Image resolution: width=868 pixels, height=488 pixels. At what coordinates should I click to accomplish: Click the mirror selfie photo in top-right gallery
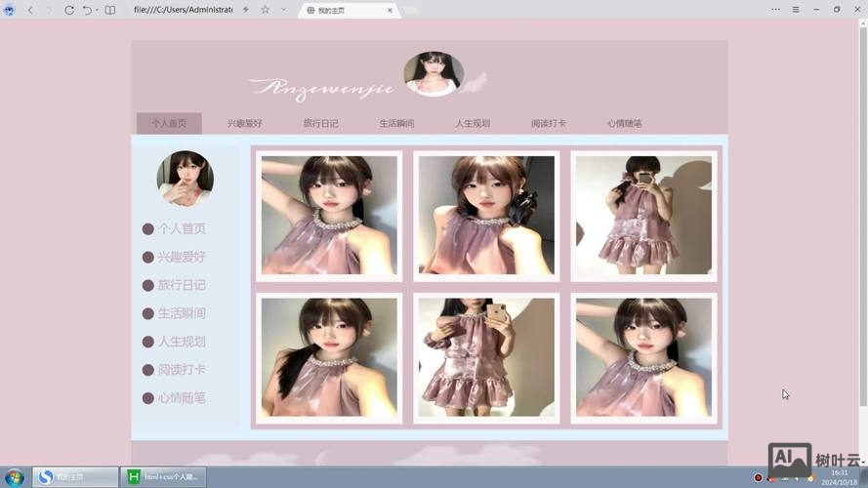pyautogui.click(x=643, y=216)
